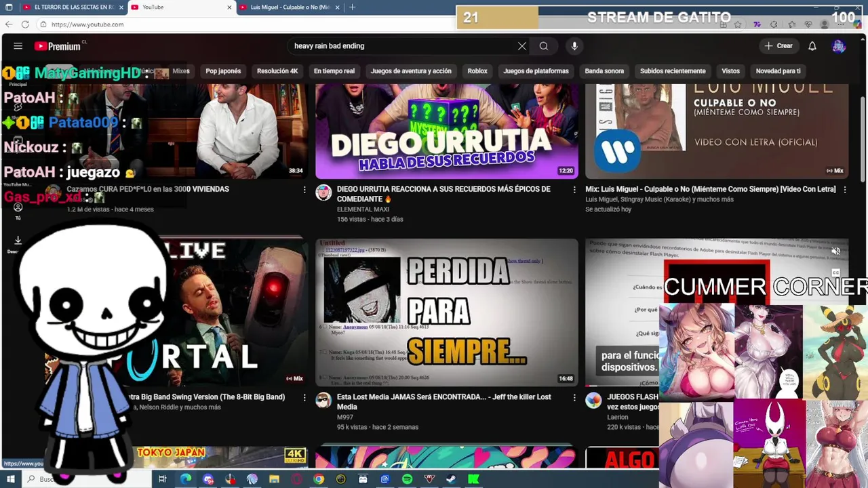This screenshot has height=488, width=868.
Task: Open the Tú section in the sidebar
Action: point(18,211)
